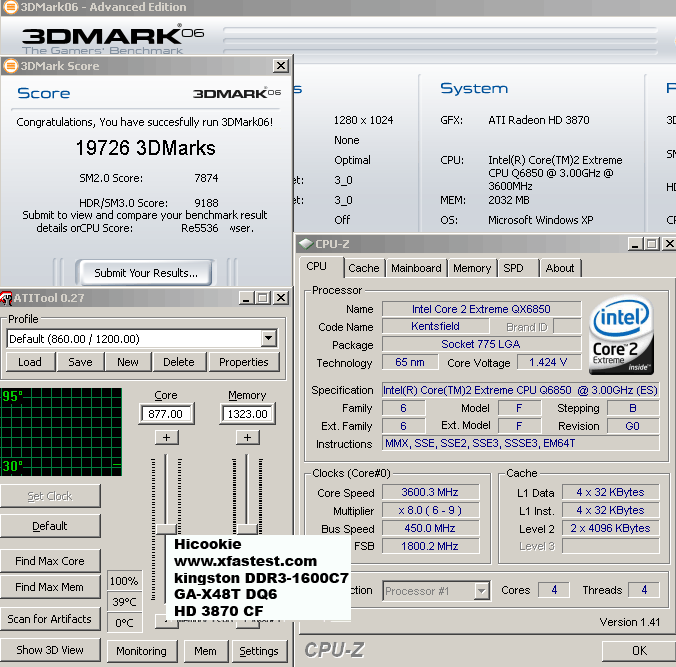Viewport: 676px width, 667px height.
Task: Create a New ATITool profile
Action: tap(128, 362)
